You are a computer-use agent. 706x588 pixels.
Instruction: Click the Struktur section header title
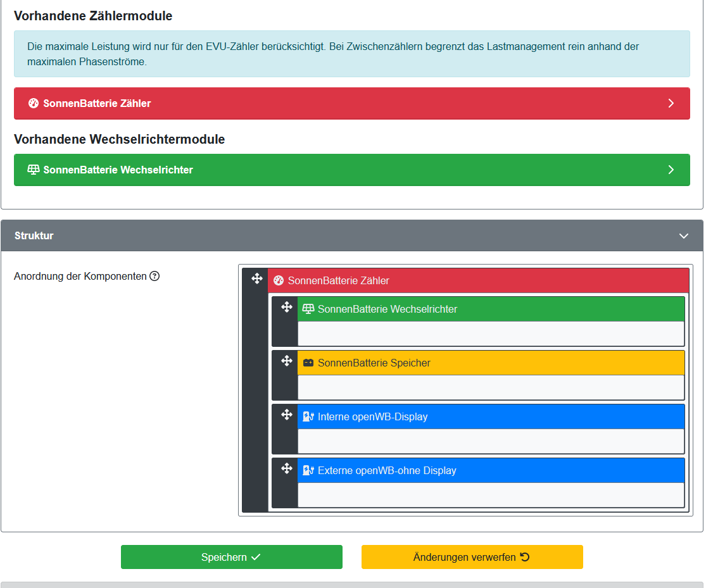tap(34, 236)
